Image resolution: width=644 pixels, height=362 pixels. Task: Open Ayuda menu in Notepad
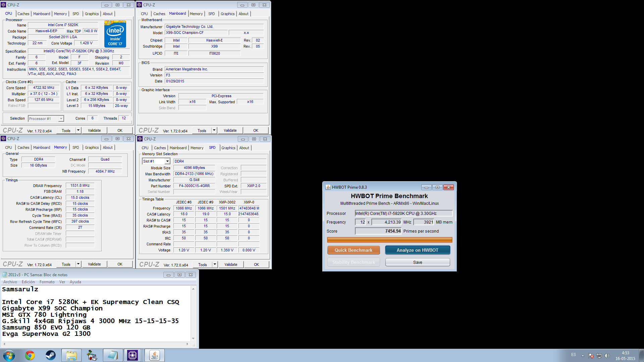coord(75,282)
